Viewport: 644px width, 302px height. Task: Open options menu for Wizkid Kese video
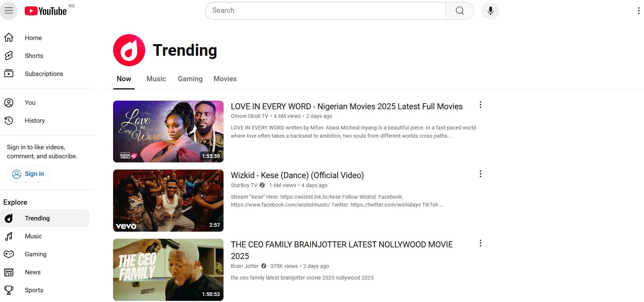(x=480, y=174)
